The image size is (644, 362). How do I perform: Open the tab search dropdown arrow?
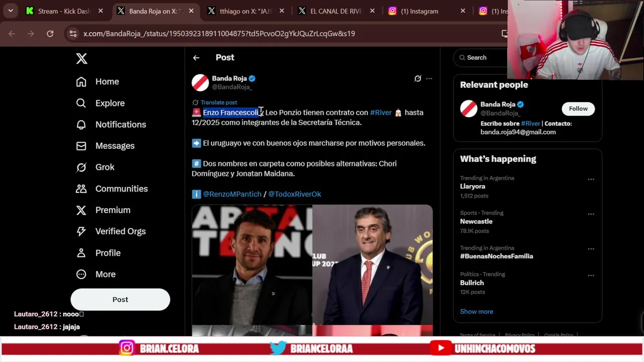[x=11, y=11]
